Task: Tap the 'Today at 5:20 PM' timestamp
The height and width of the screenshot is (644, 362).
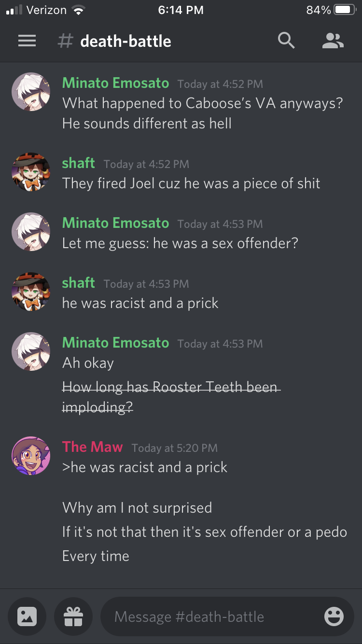Action: coord(174,448)
